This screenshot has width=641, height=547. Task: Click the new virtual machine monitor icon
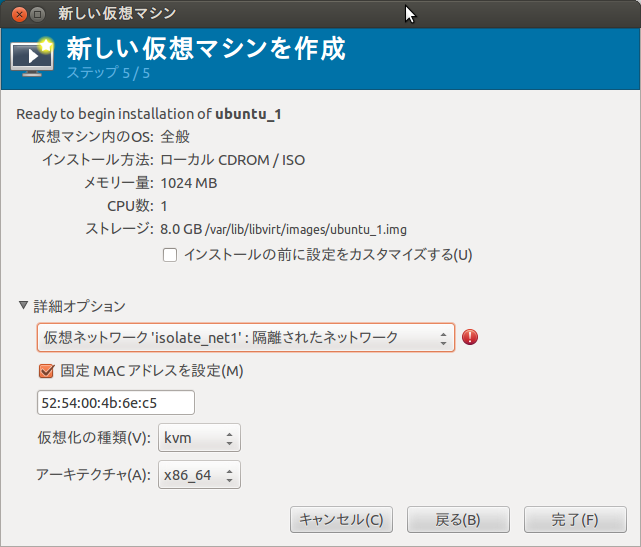click(31, 56)
